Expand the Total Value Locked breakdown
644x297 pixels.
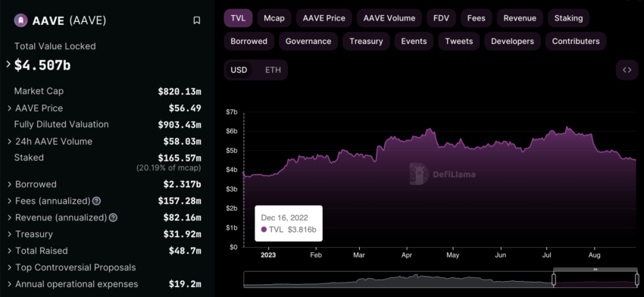tap(8, 64)
